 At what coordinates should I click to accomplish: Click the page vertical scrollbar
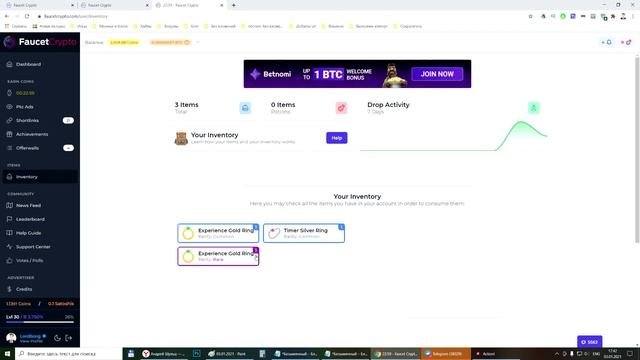tap(637, 150)
